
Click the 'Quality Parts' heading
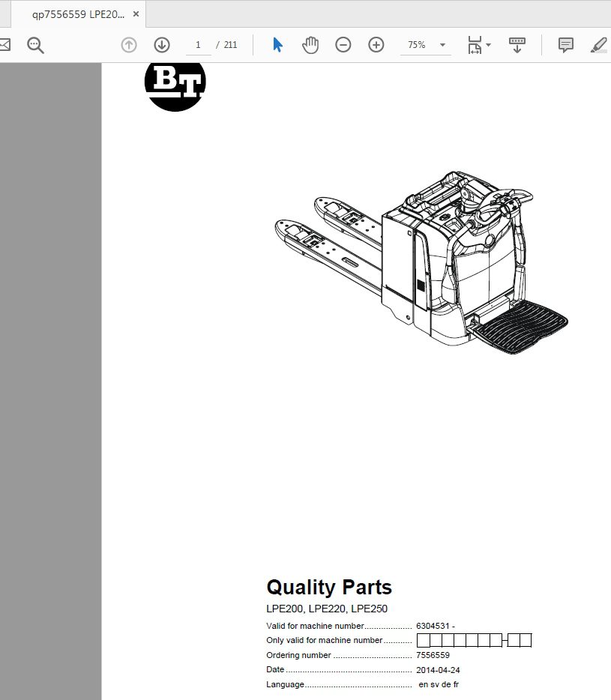coord(329,587)
